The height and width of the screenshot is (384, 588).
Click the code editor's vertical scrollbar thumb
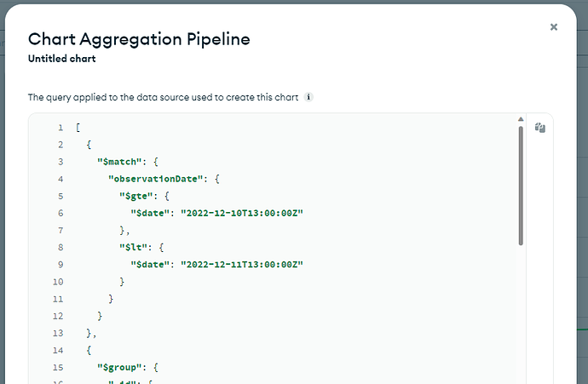(521, 183)
